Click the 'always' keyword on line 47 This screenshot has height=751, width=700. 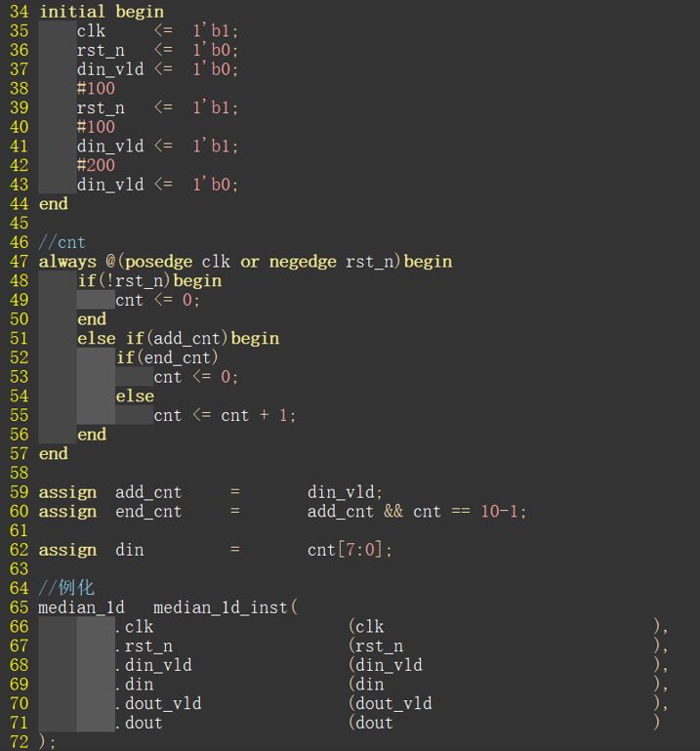(67, 262)
